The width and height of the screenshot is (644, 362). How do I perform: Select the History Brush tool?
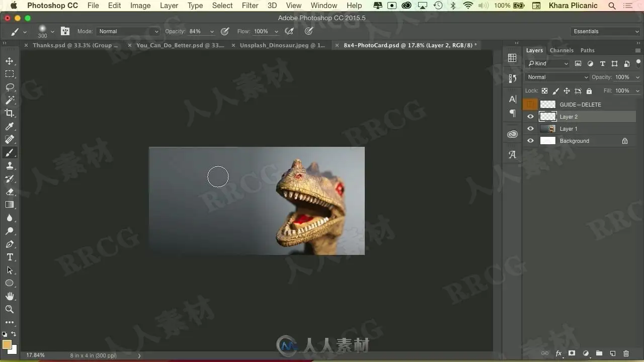pos(10,178)
